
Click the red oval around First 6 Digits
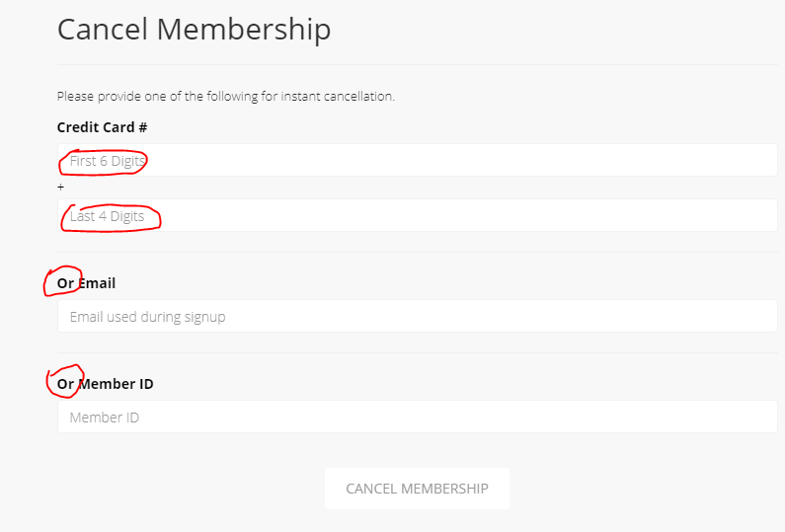[103, 162]
